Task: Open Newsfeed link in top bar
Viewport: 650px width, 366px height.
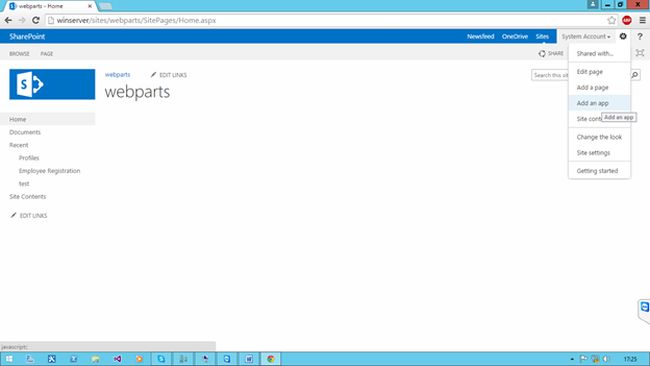Action: [x=480, y=36]
